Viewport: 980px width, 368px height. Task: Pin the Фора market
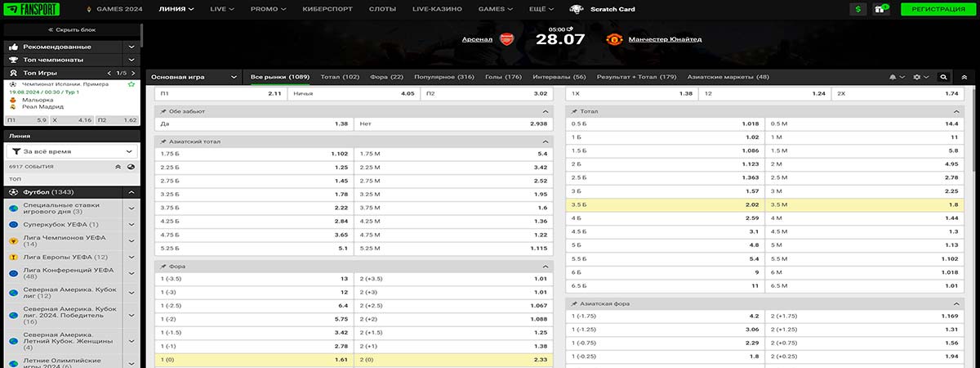[x=163, y=266]
